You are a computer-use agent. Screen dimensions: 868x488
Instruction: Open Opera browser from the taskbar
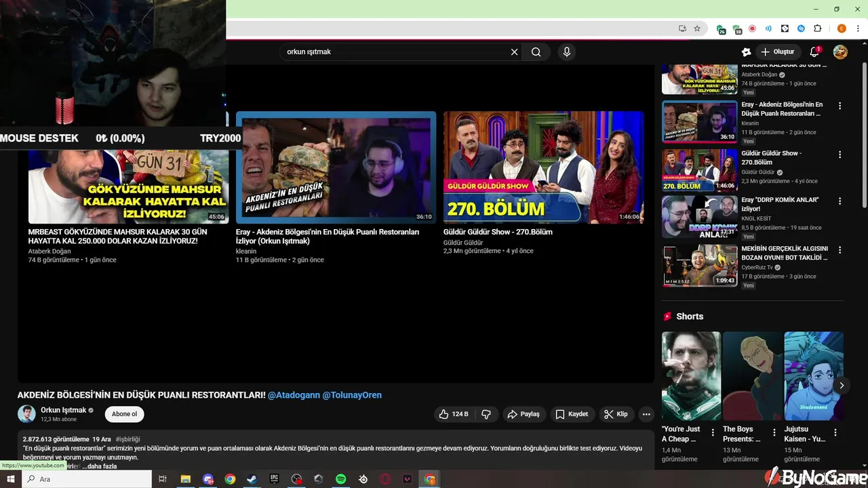click(385, 479)
